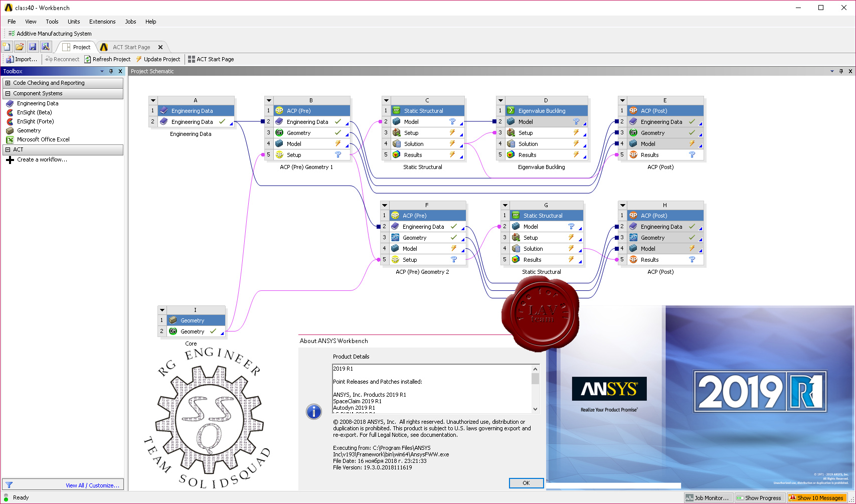The width and height of the screenshot is (856, 504).
Task: Click the EnSight (Forte) toolbox icon
Action: point(10,121)
